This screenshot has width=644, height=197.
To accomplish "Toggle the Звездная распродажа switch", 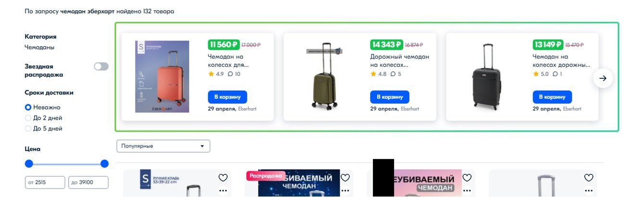I will click(x=101, y=66).
